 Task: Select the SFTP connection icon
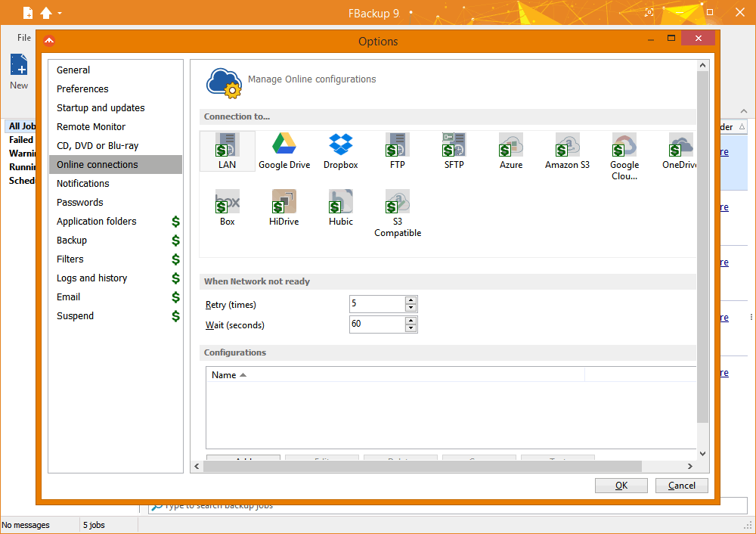click(454, 151)
